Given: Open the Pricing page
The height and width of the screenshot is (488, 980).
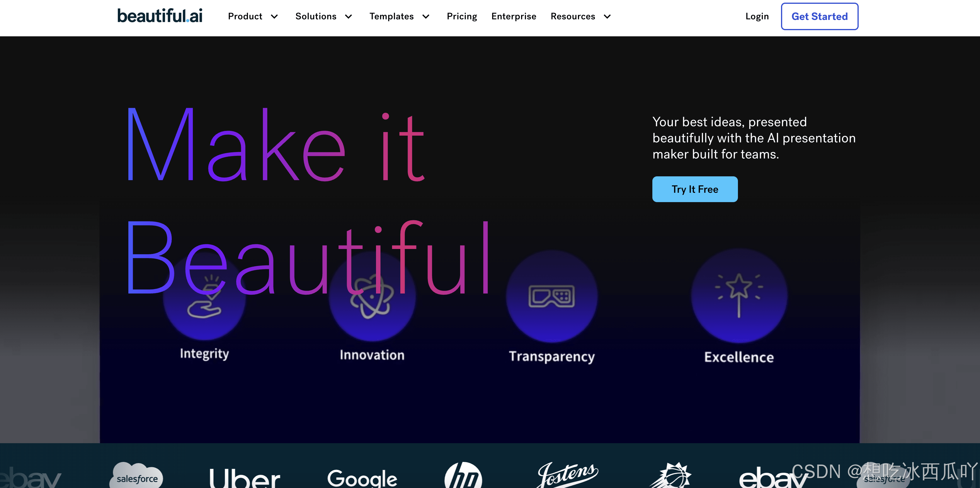Looking at the screenshot, I should tap(462, 16).
